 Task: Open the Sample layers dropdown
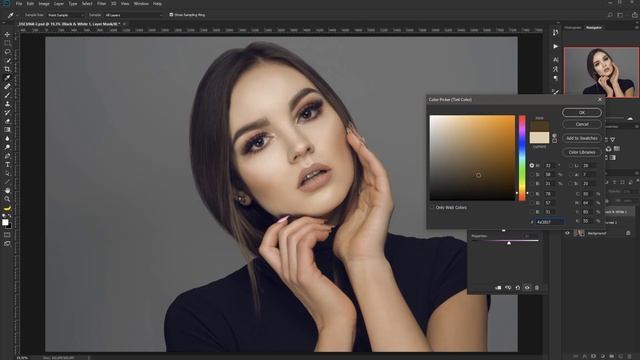(133, 15)
